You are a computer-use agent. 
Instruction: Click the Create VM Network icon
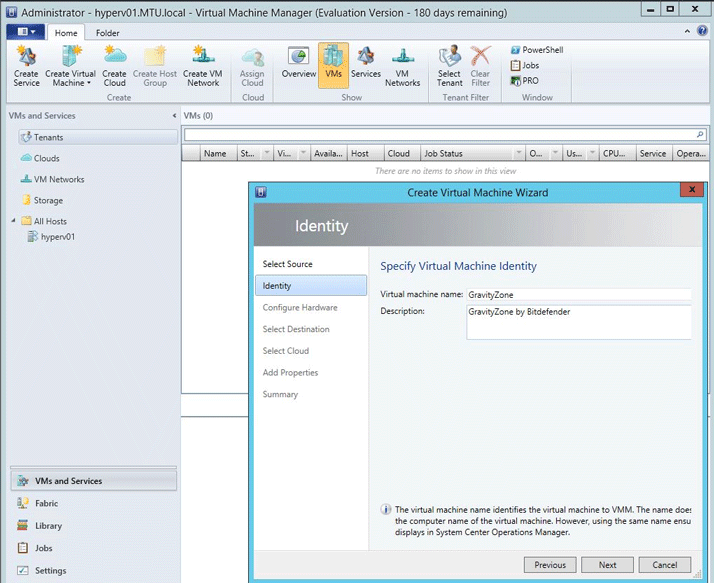pos(202,65)
